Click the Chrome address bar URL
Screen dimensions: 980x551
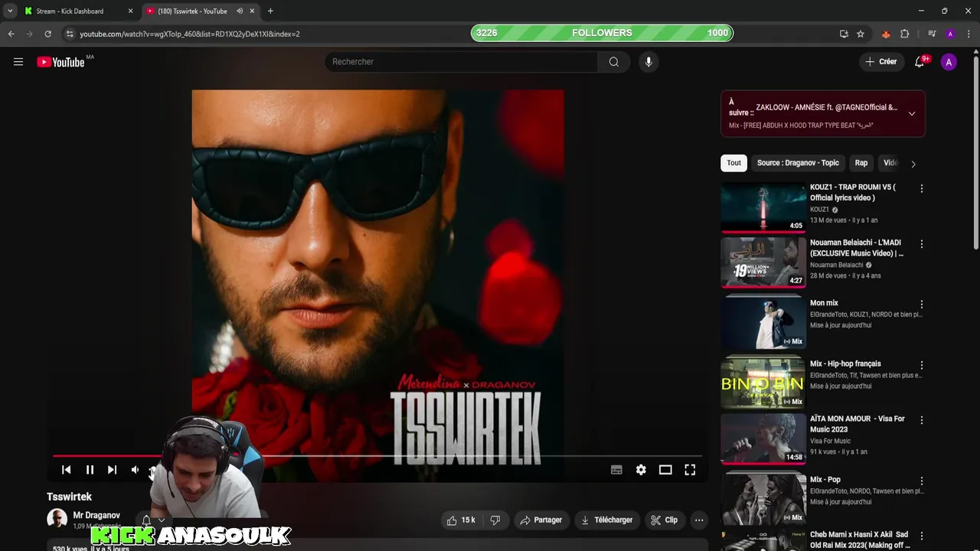tap(190, 34)
